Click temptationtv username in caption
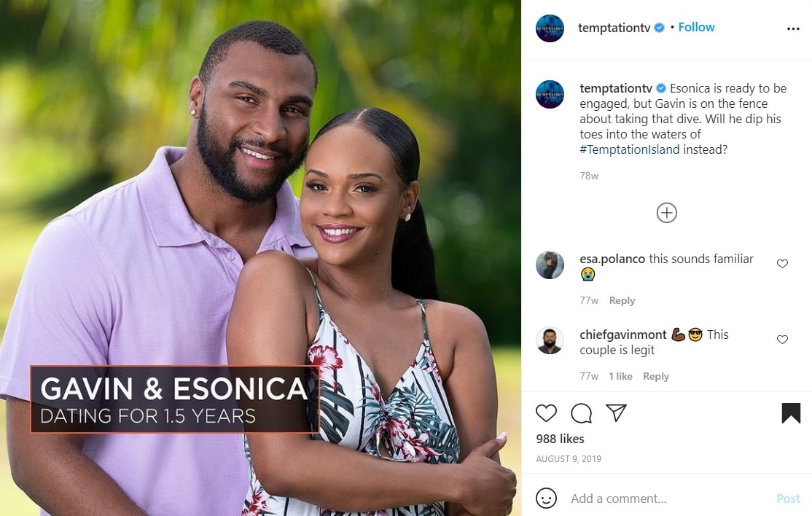Viewport: 812px width, 516px height. point(616,88)
